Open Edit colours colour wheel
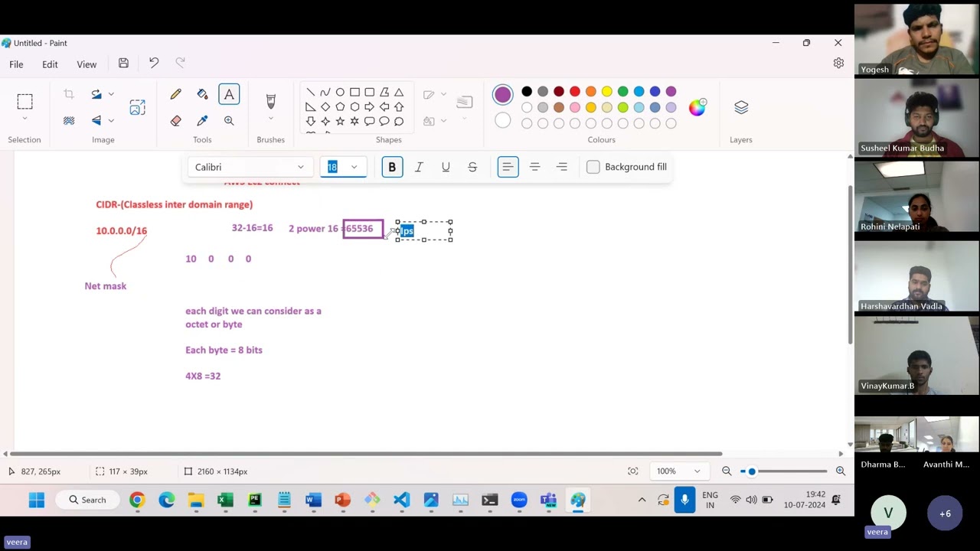 697,107
